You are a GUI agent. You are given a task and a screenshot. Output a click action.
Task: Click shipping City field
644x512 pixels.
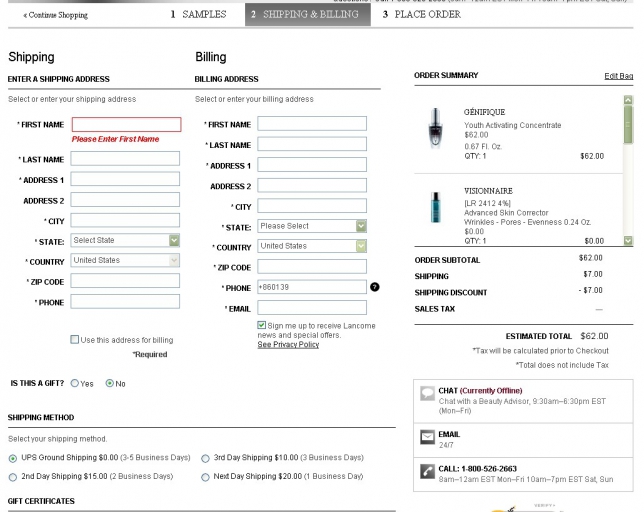(x=125, y=220)
